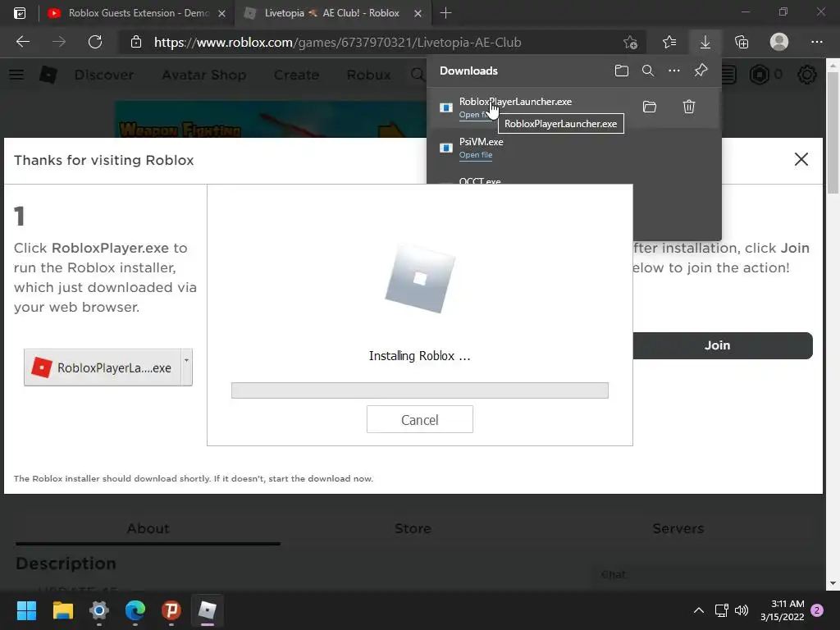The height and width of the screenshot is (630, 840).
Task: Delete the RobloxPlayerLauncher.exe download entry
Action: (x=689, y=107)
